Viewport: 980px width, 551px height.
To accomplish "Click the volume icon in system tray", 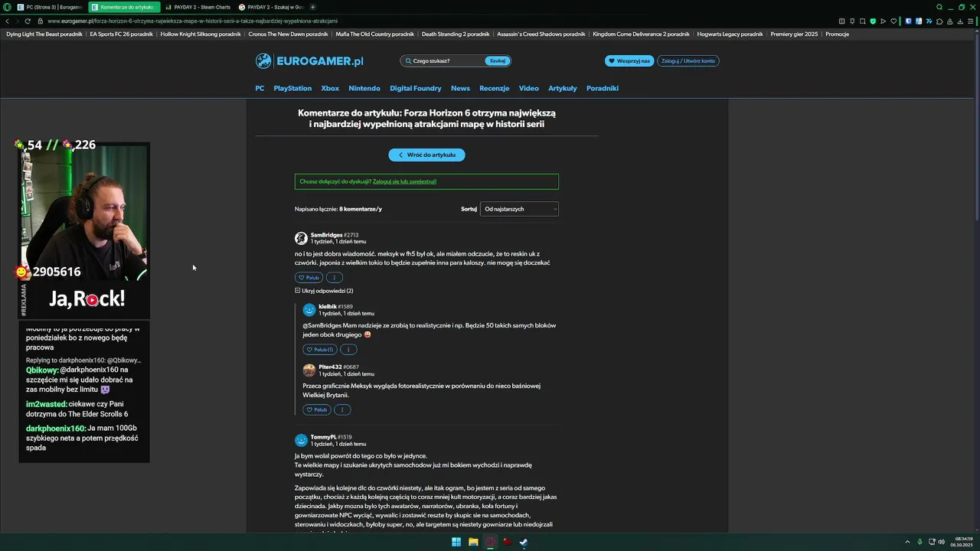I will coord(941,542).
